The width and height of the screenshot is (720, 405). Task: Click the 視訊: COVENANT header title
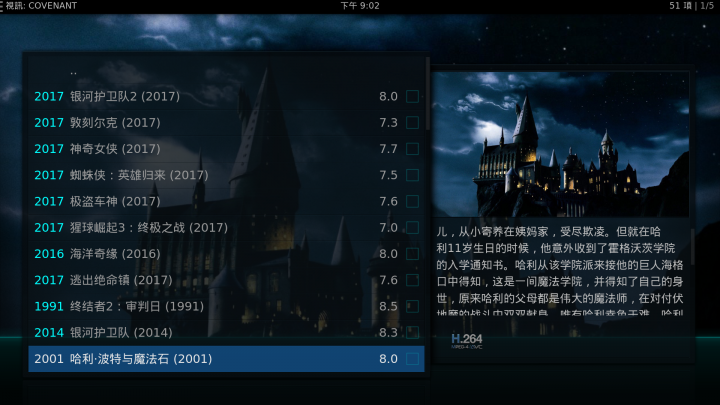pyautogui.click(x=41, y=6)
